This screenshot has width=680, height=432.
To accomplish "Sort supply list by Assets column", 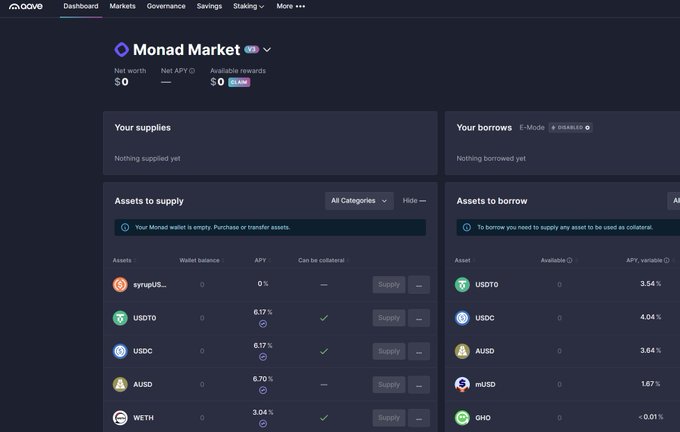I will coord(124,260).
